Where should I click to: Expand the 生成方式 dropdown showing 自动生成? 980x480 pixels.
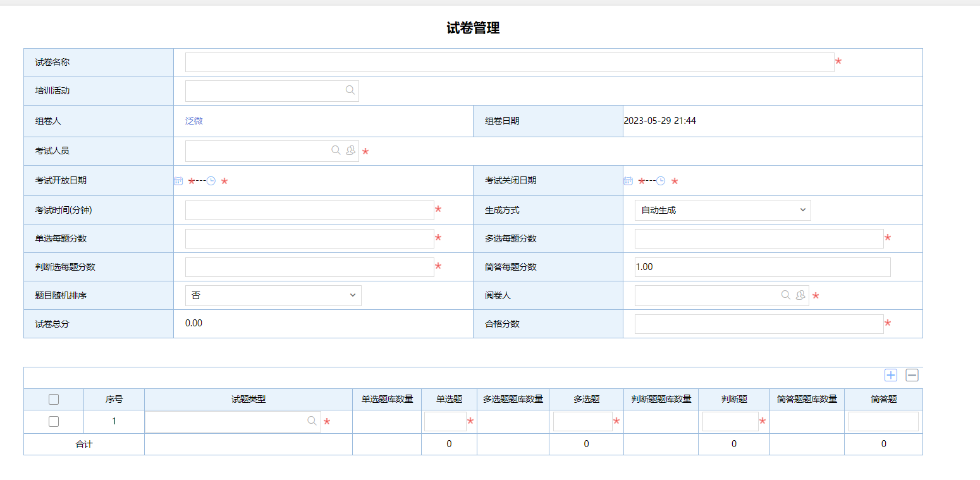(x=723, y=210)
